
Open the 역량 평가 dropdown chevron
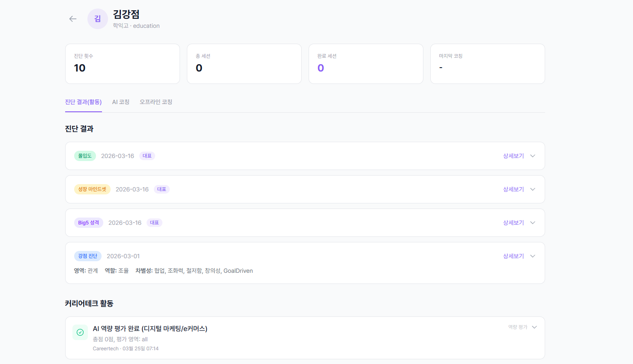point(534,327)
